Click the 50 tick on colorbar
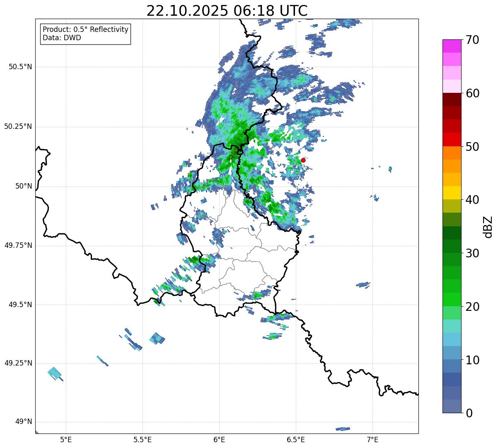Viewport: 498px width, 448px height. (473, 147)
